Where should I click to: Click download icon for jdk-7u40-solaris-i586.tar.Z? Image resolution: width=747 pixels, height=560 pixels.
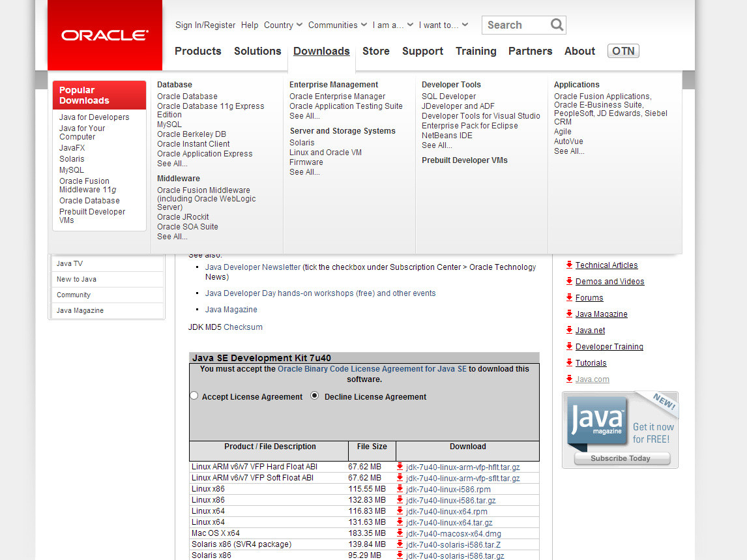point(400,544)
